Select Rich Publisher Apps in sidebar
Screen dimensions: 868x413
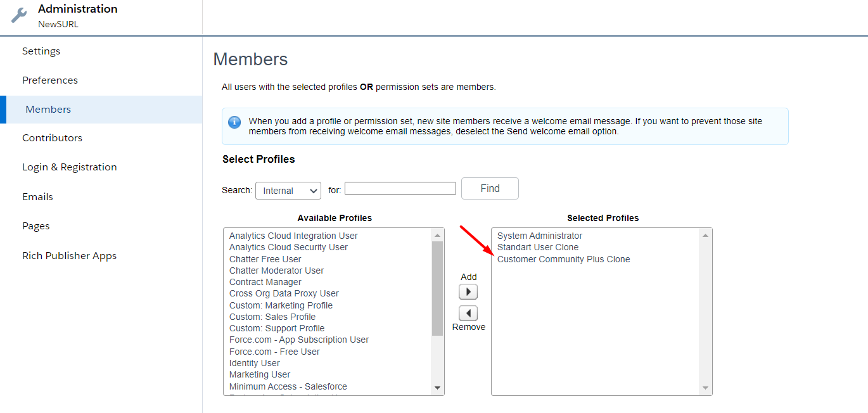pyautogui.click(x=70, y=256)
